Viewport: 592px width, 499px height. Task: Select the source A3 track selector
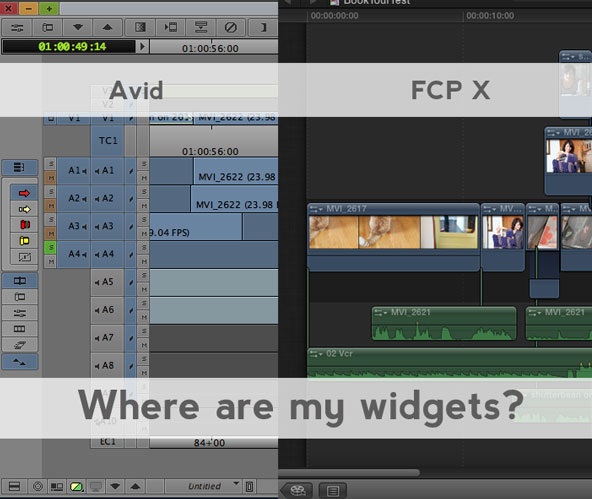(74, 226)
